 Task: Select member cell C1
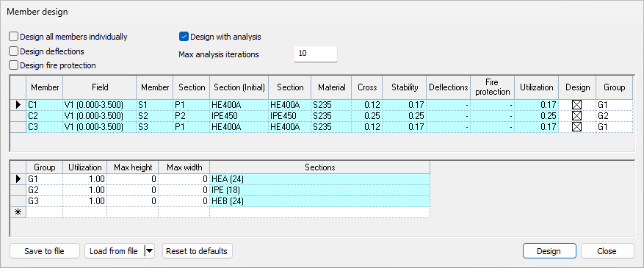tap(45, 105)
